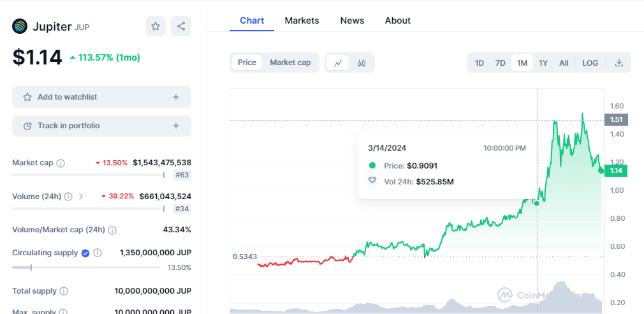The image size is (644, 314).
Task: Open the Markets tab
Action: 302,20
